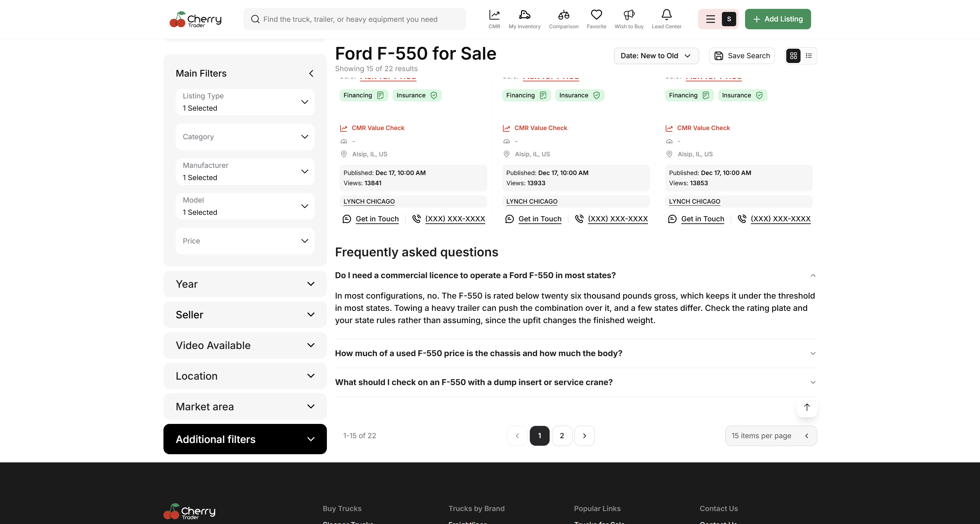Click the Add Listing button
980x524 pixels.
(778, 19)
